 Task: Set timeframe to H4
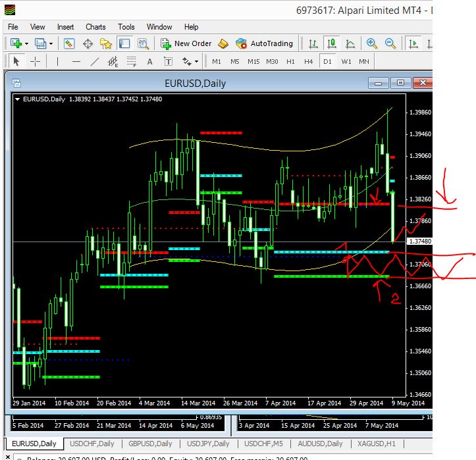308,62
